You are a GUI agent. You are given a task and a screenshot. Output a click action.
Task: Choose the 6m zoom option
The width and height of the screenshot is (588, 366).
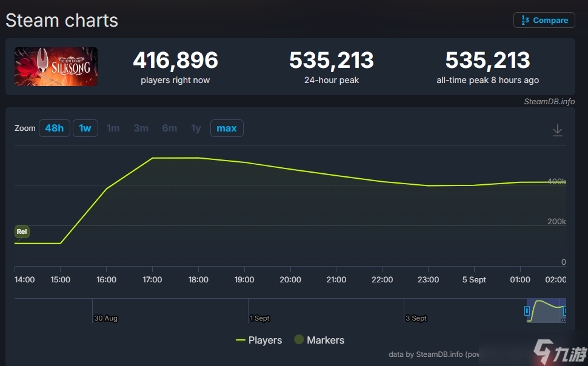tap(170, 128)
